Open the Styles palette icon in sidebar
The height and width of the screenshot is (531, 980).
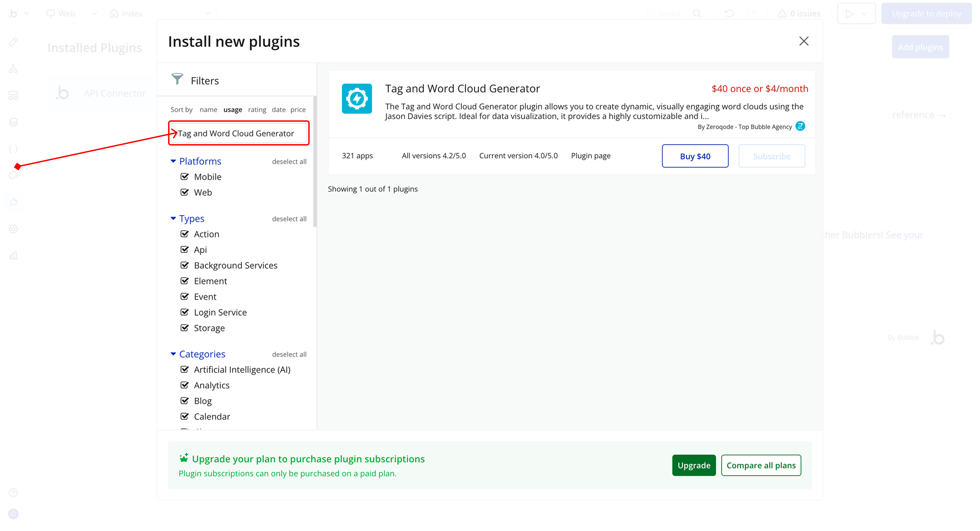[13, 175]
